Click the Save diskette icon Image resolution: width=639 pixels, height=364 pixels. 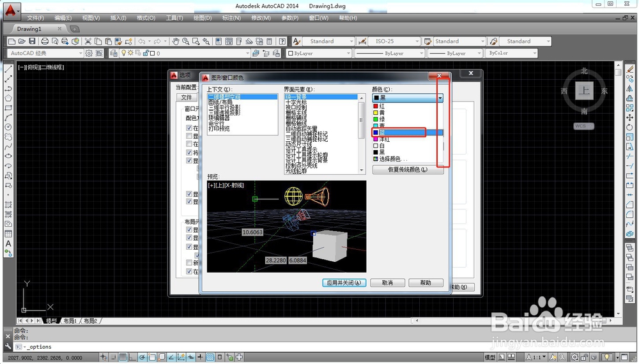coord(32,41)
